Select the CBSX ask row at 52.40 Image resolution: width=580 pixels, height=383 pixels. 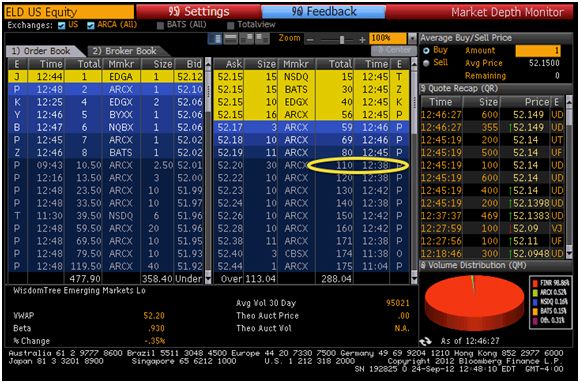tap(312, 253)
